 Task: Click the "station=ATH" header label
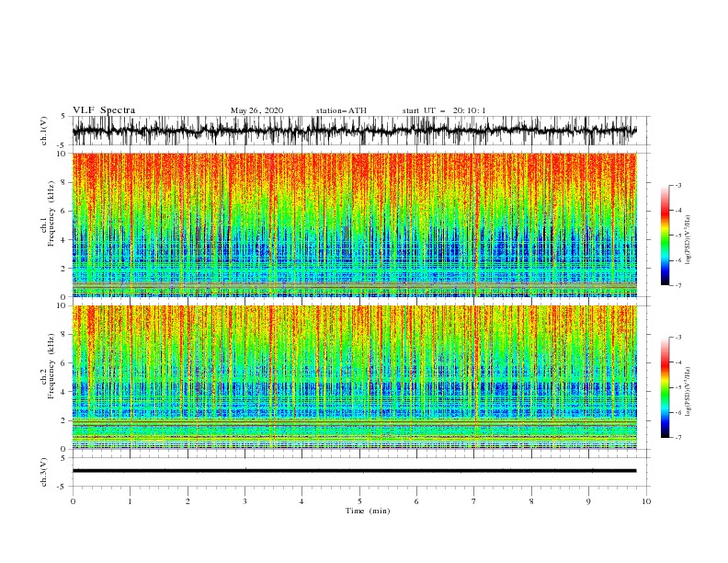pos(341,110)
